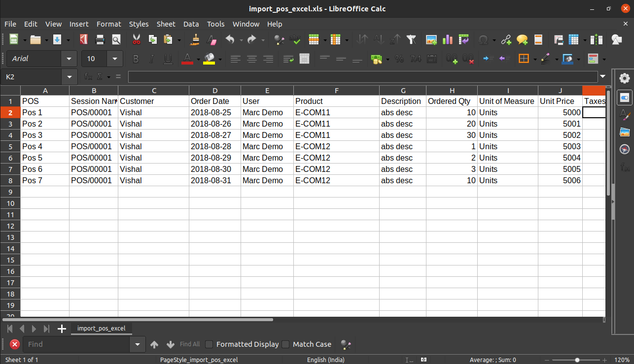Export directly as PDF
The height and width of the screenshot is (364, 634).
click(x=84, y=40)
